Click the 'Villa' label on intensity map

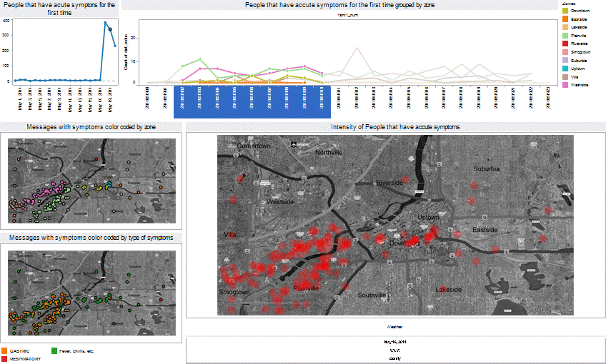(230, 235)
